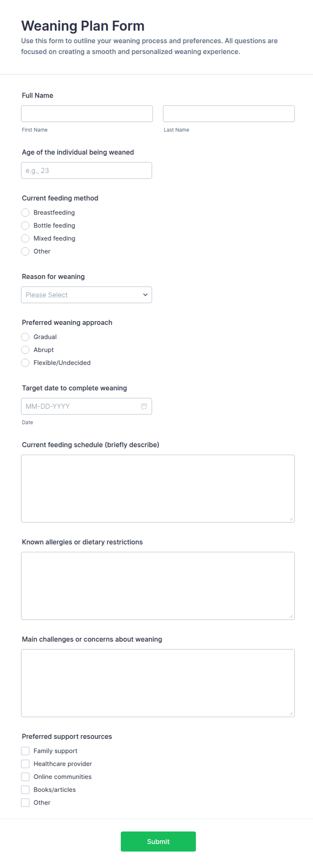313x868 pixels.
Task: Check the Family support checkbox
Action: click(x=25, y=751)
